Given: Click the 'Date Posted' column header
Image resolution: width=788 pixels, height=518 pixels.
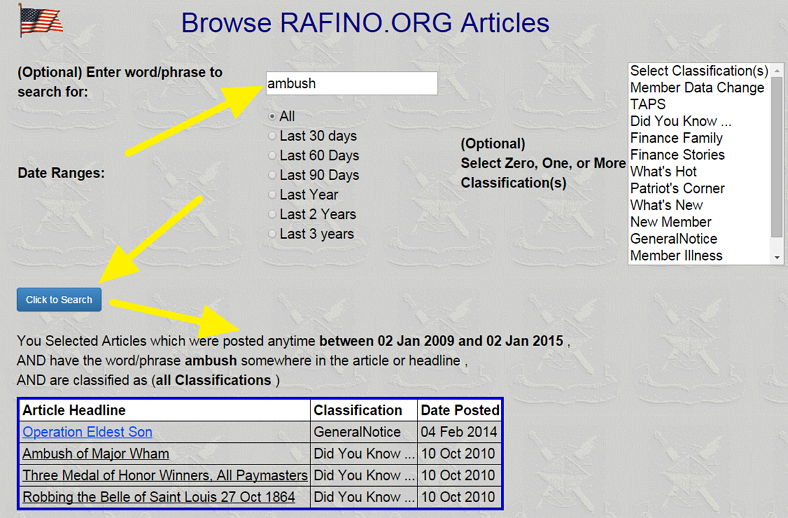Looking at the screenshot, I should [x=459, y=410].
